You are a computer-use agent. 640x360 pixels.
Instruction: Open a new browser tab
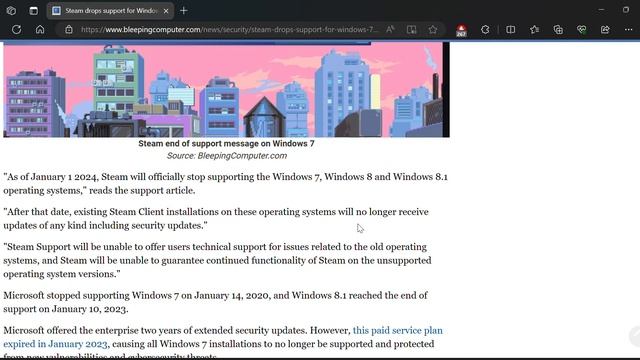click(184, 11)
